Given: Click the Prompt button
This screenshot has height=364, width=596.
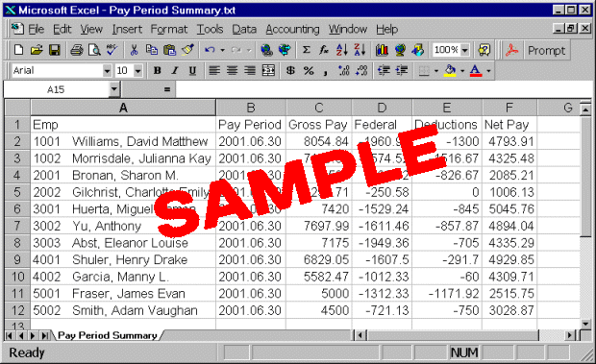Looking at the screenshot, I should coord(546,50).
